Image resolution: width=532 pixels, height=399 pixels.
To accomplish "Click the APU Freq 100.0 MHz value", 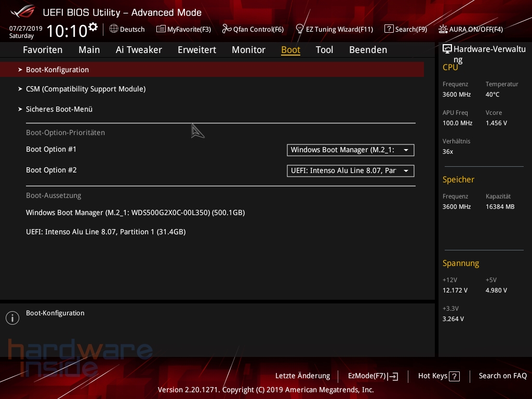I will pyautogui.click(x=457, y=123).
